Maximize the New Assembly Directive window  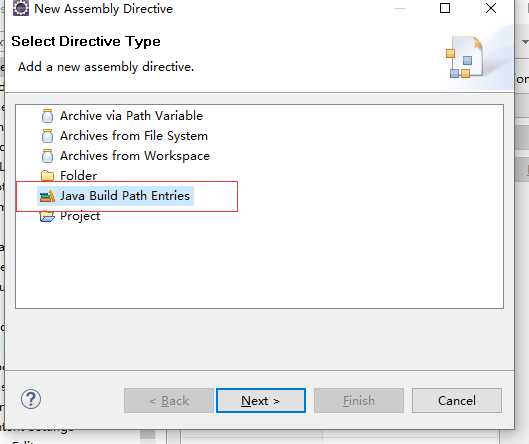coord(445,8)
